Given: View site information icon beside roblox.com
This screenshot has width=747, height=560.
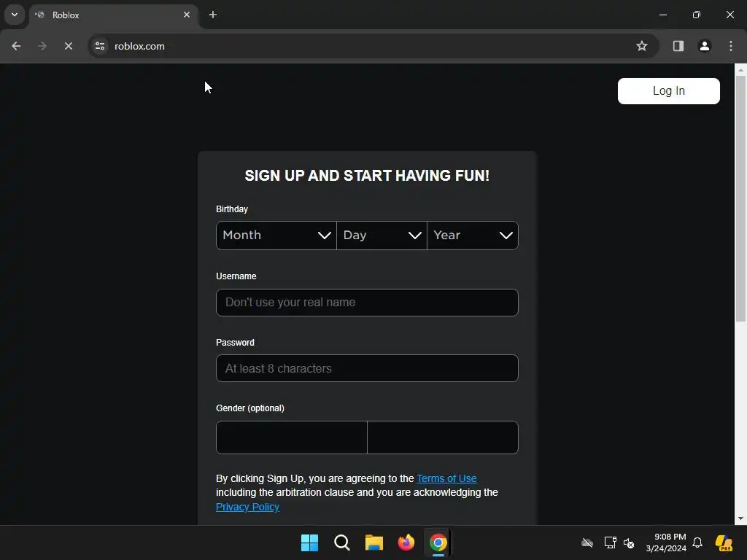Looking at the screenshot, I should tap(100, 46).
